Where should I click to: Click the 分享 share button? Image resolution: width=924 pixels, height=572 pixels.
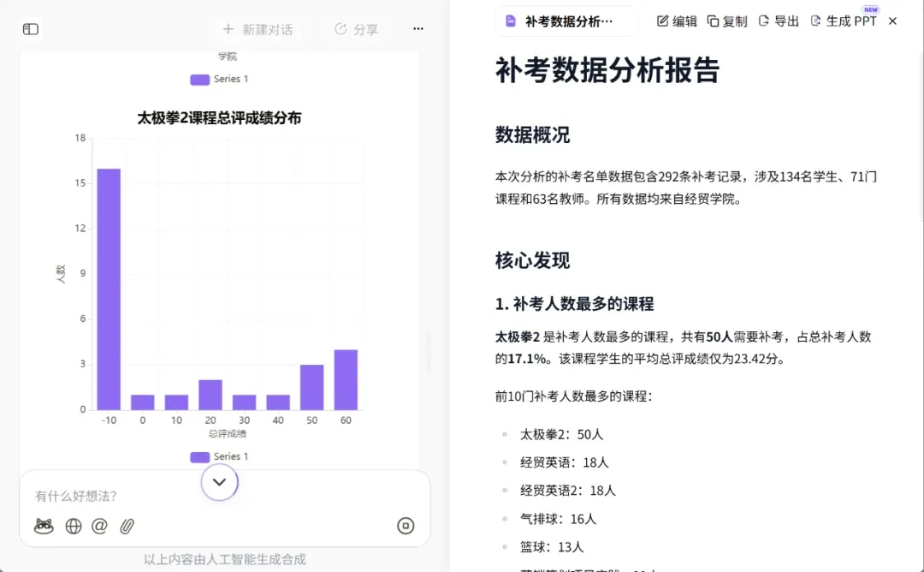pos(357,29)
